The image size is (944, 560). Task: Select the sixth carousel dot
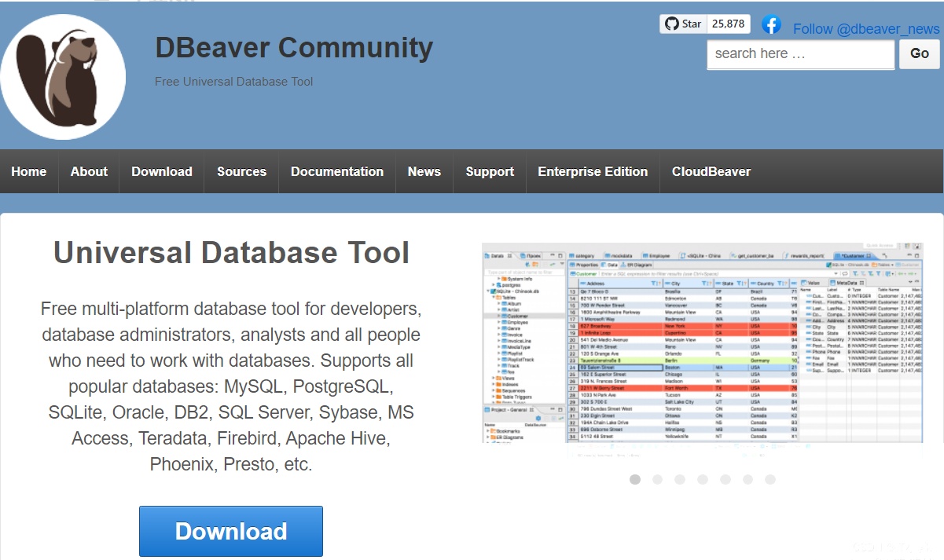[x=747, y=479]
